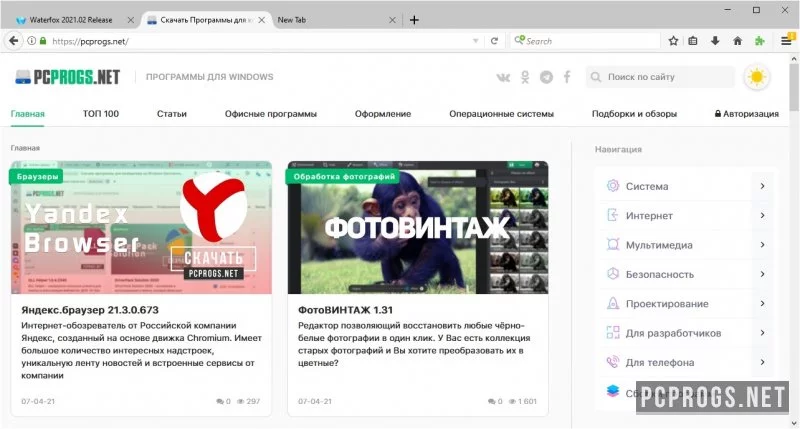
Task: Open the bookmarks list icon
Action: (x=693, y=41)
